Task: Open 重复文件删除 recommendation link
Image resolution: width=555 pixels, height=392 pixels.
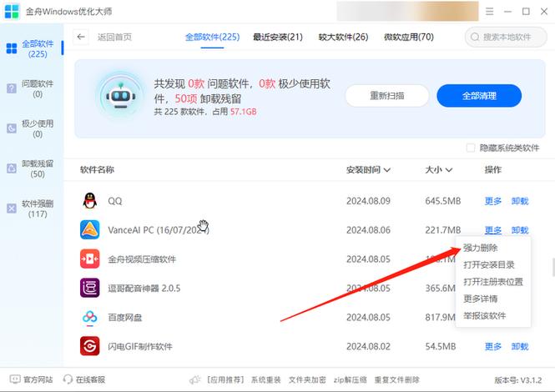Action: tap(396, 380)
